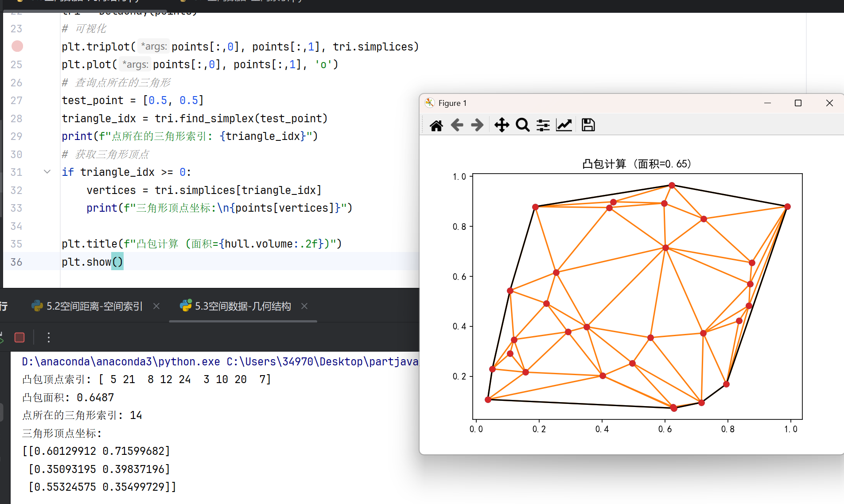Open the run toolbar more options menu

(49, 337)
